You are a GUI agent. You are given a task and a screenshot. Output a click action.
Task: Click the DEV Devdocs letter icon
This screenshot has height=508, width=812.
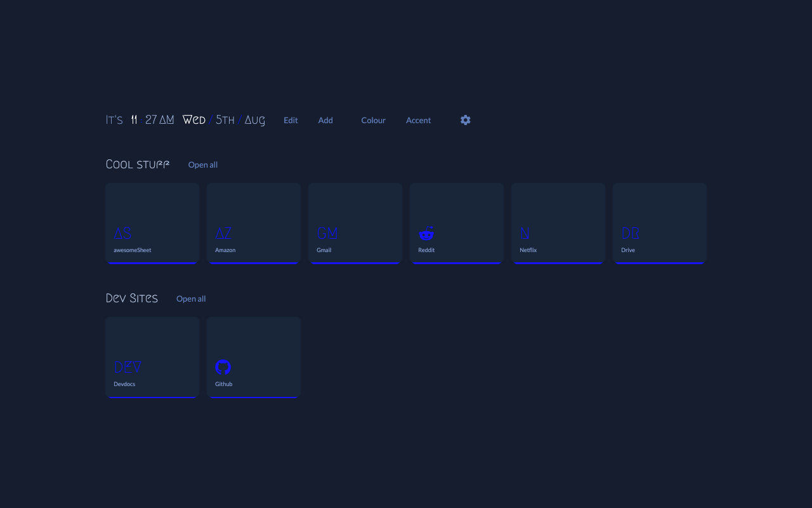pyautogui.click(x=128, y=366)
